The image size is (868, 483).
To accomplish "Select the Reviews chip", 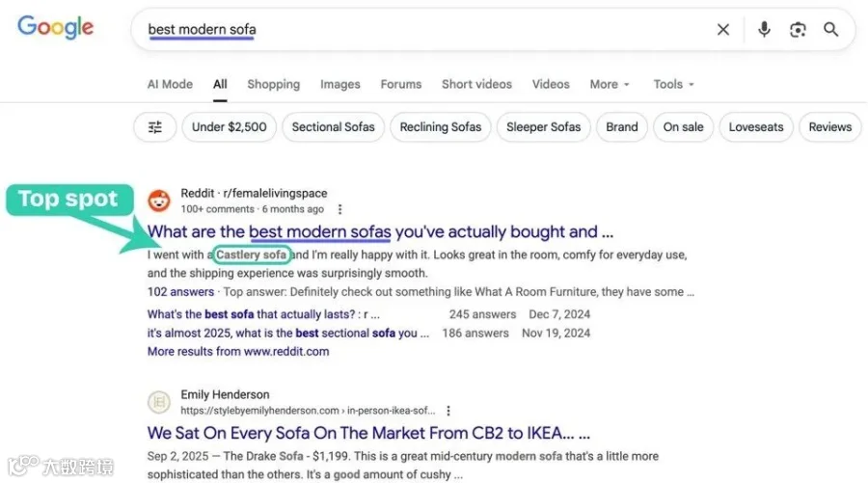I will pos(829,127).
